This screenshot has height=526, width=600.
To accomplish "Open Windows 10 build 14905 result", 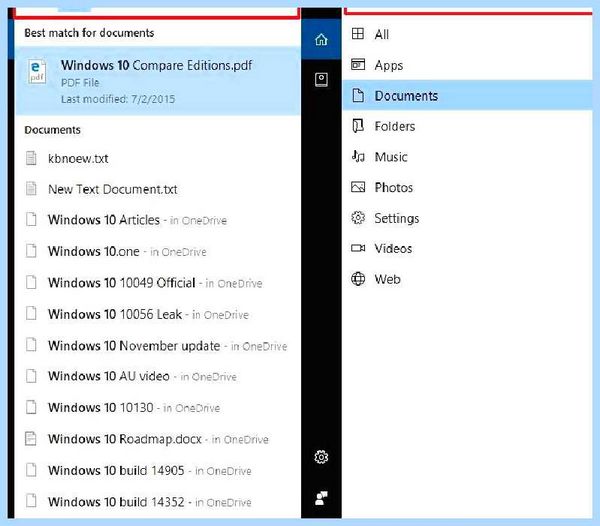I will (158, 470).
